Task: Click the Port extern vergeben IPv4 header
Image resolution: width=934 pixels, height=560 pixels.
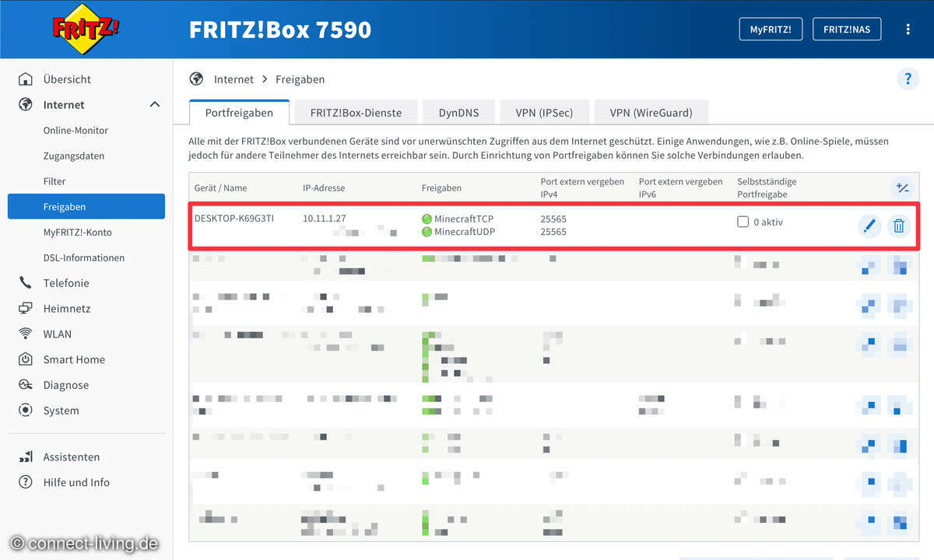Action: 582,187
